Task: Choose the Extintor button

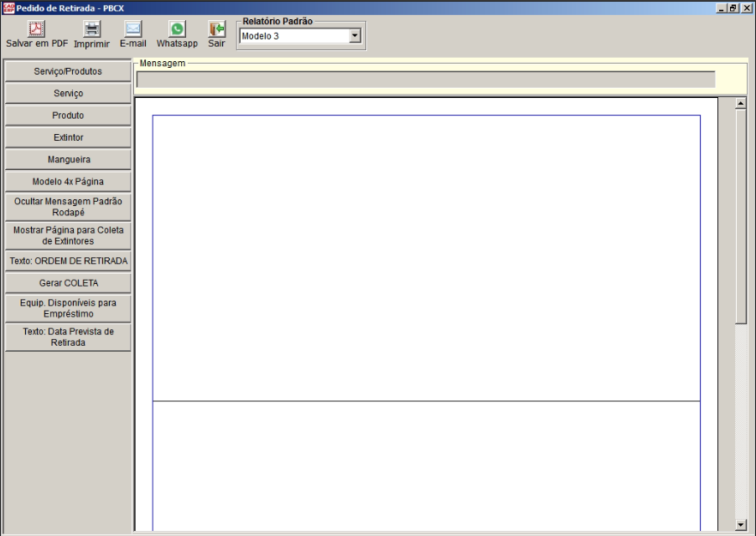Action: click(68, 137)
